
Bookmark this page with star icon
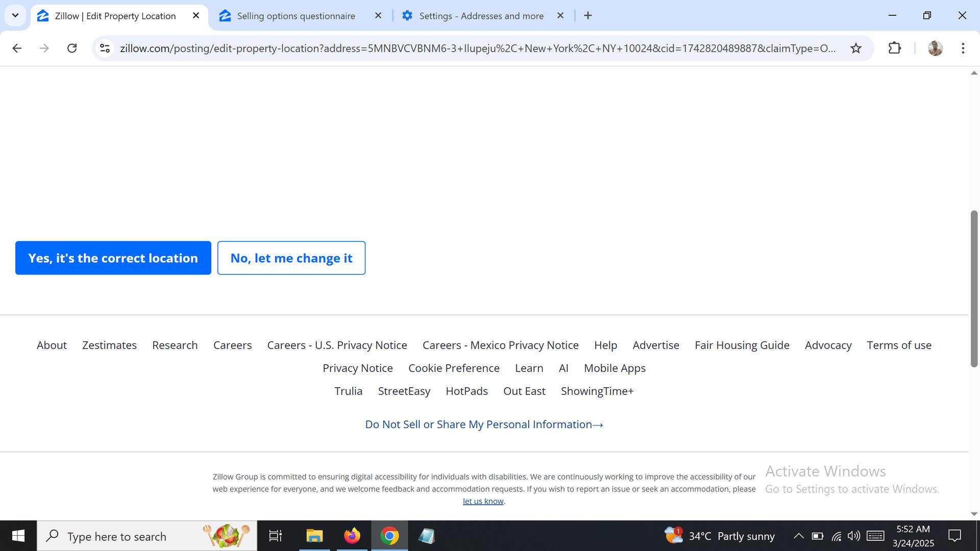coord(856,48)
